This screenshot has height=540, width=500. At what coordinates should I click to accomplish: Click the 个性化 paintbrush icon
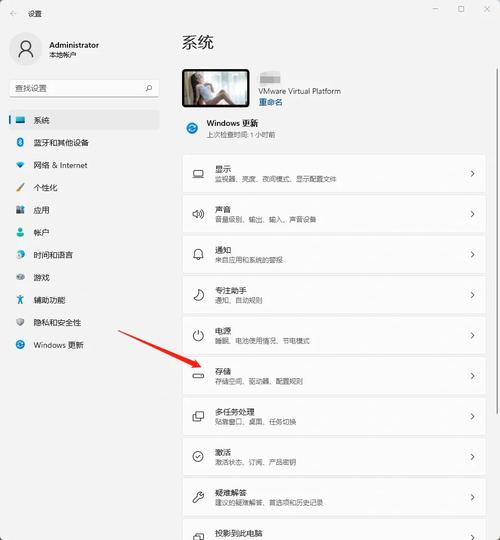(20, 187)
